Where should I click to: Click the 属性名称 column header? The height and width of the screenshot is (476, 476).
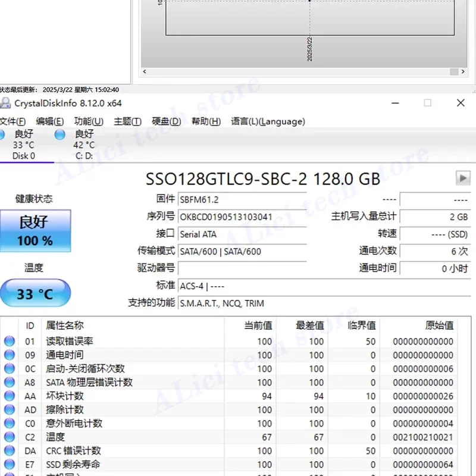pyautogui.click(x=133, y=325)
